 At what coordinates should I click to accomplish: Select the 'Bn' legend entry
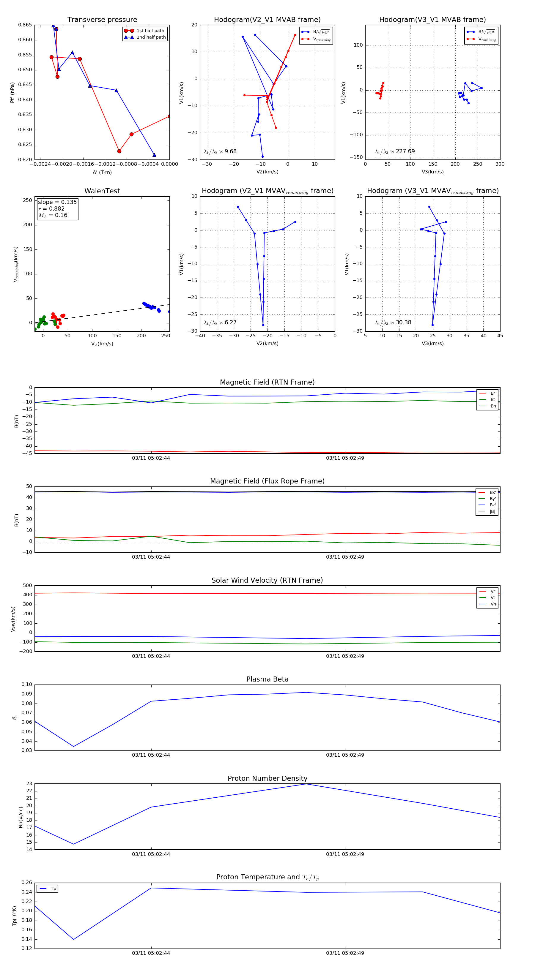click(488, 406)
